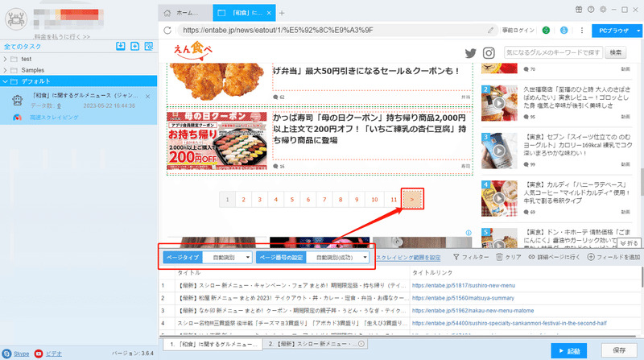This screenshot has height=360, width=644.
Task: Click the 保存 save button
Action: pos(619,350)
